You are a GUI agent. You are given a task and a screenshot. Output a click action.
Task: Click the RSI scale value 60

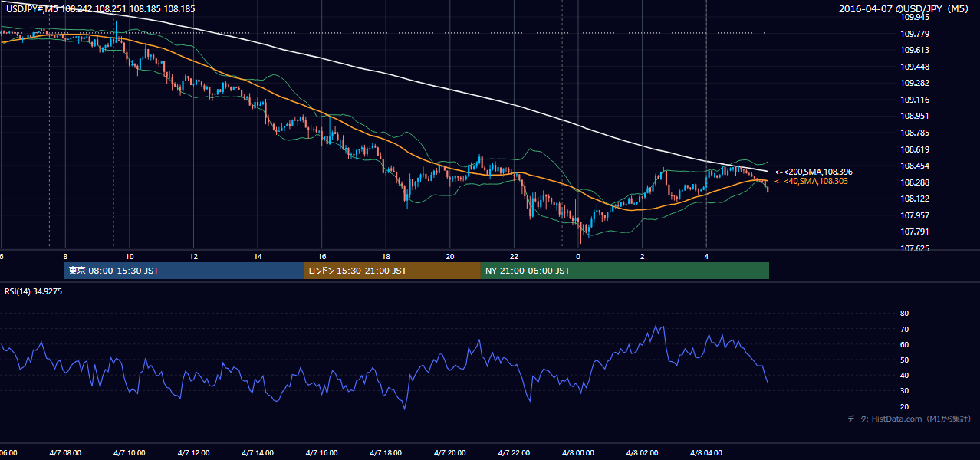pyautogui.click(x=904, y=344)
